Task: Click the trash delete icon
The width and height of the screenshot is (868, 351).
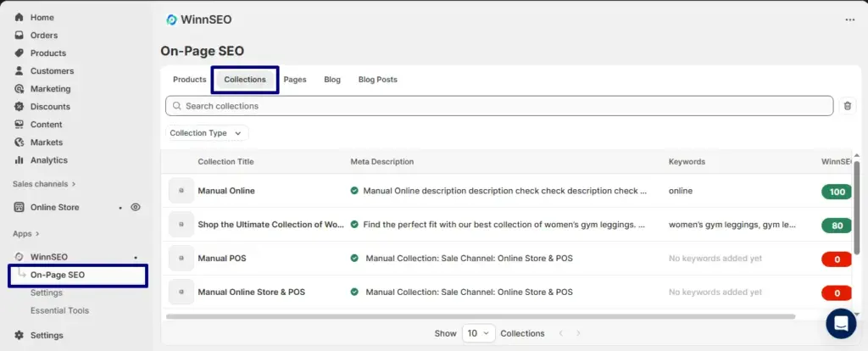Action: point(847,106)
